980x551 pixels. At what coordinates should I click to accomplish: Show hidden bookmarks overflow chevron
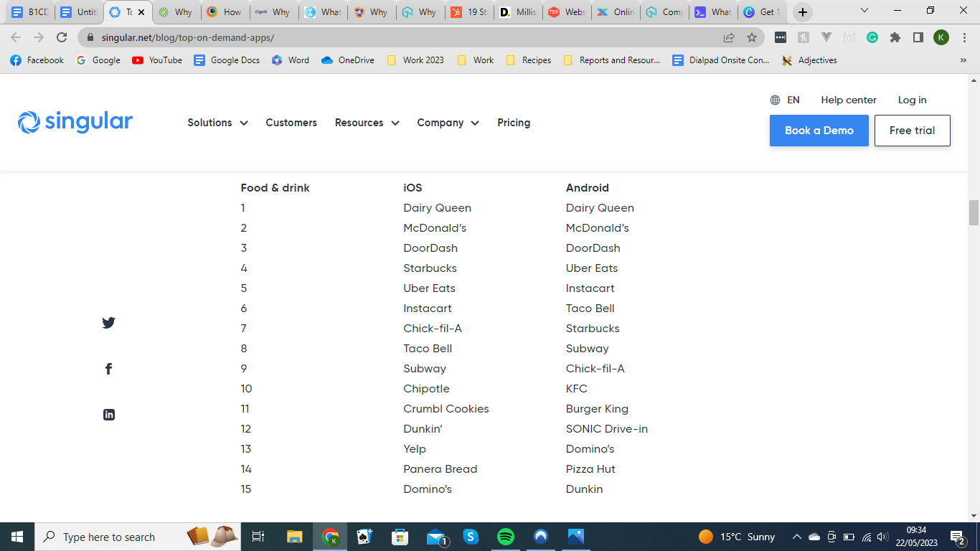963,60
